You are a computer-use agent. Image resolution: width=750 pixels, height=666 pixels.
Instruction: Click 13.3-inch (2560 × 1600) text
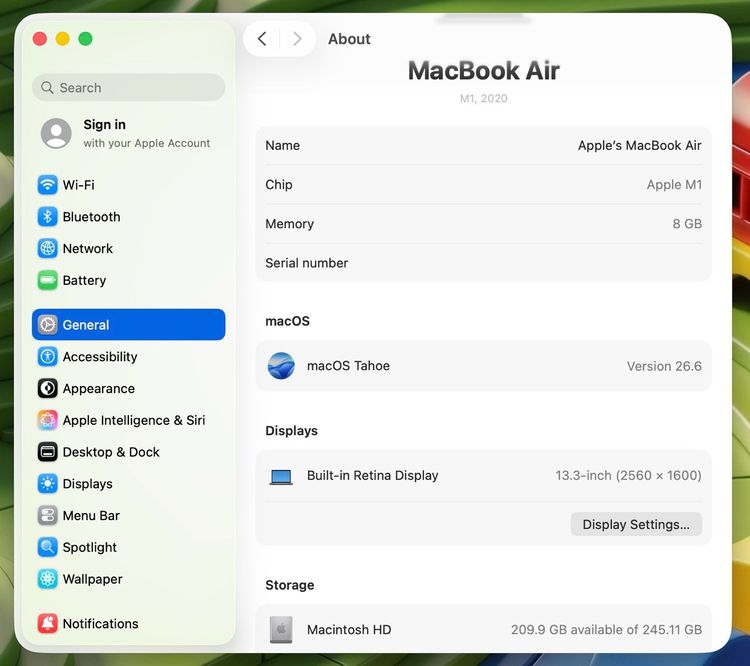(628, 476)
